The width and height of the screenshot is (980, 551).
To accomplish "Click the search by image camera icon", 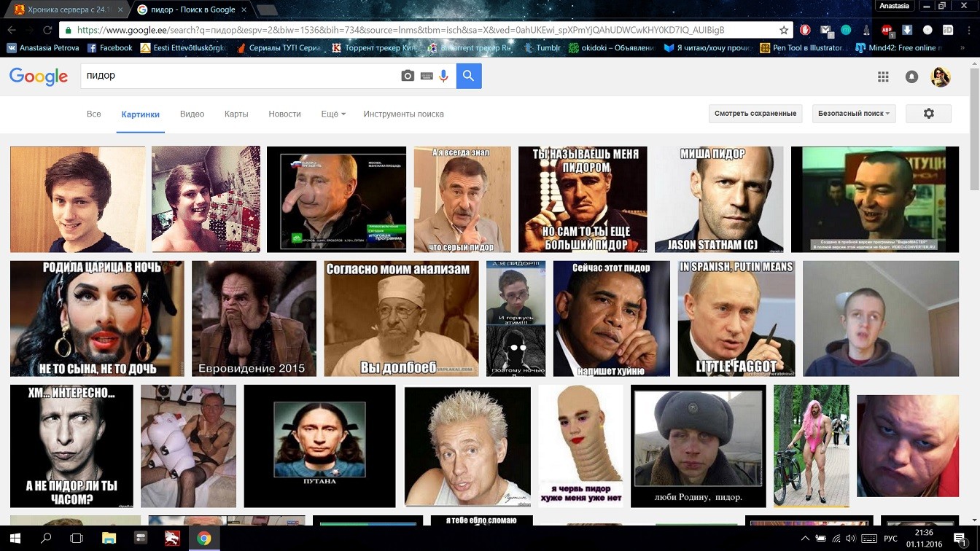I will (408, 76).
